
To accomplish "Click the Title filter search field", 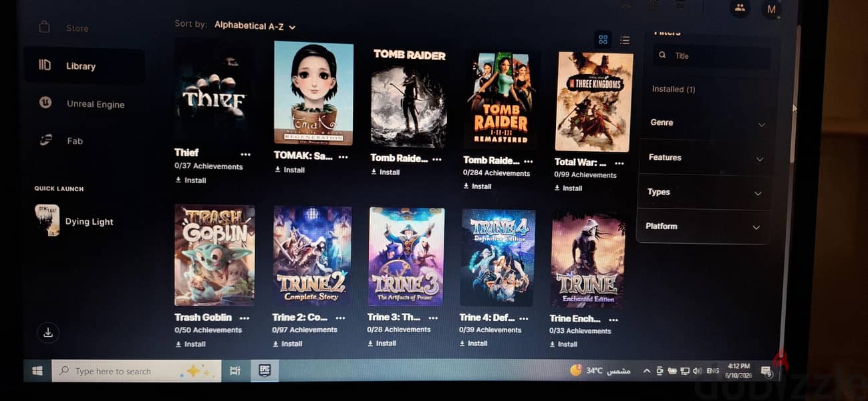I will [711, 56].
